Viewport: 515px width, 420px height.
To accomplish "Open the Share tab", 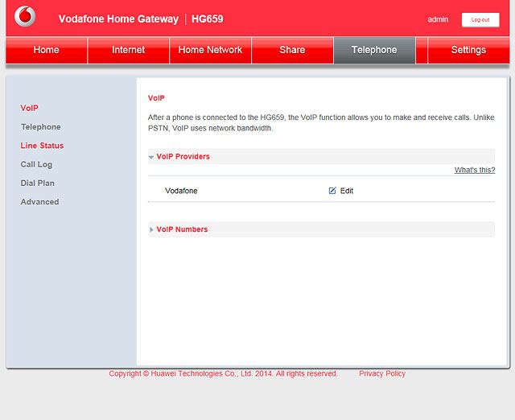I will click(292, 50).
